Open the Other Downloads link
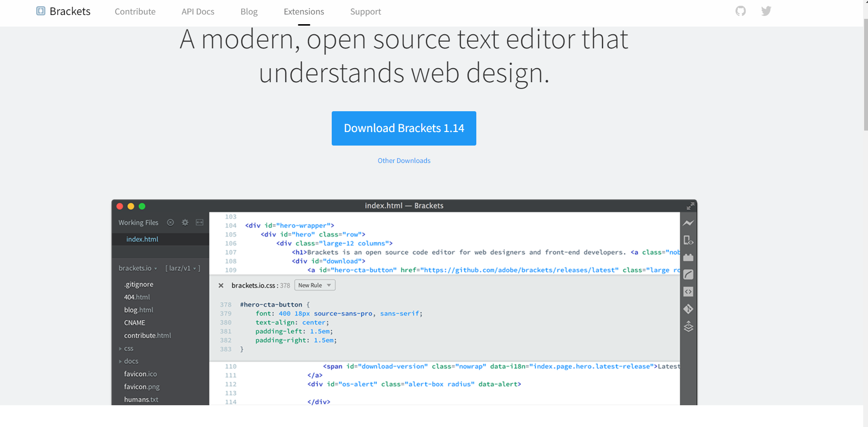This screenshot has height=427, width=868. 404,161
